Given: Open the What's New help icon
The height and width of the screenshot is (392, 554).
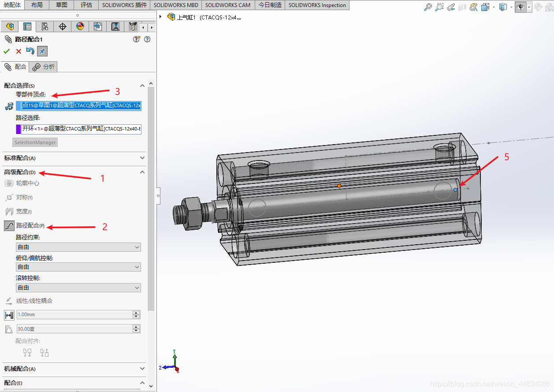Looking at the screenshot, I should click(137, 39).
